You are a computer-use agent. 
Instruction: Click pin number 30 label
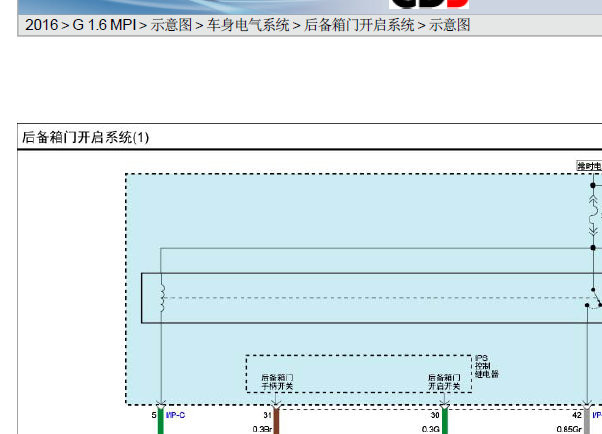435,415
